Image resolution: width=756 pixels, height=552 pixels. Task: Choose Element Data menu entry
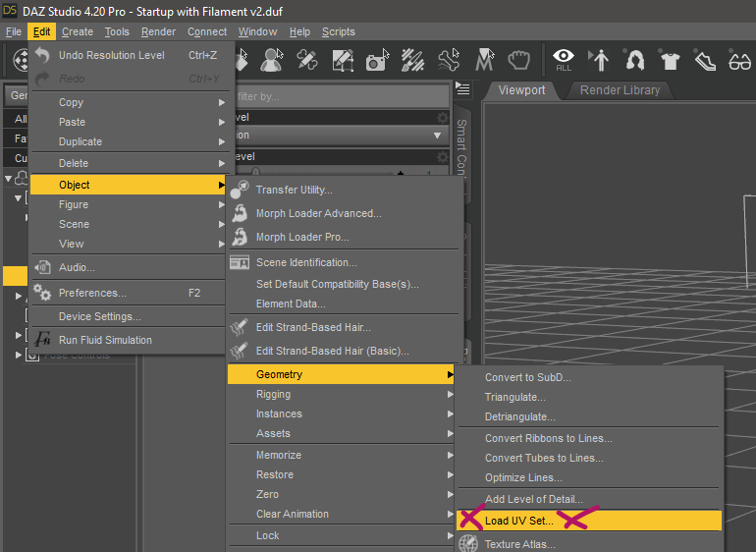coord(342,304)
